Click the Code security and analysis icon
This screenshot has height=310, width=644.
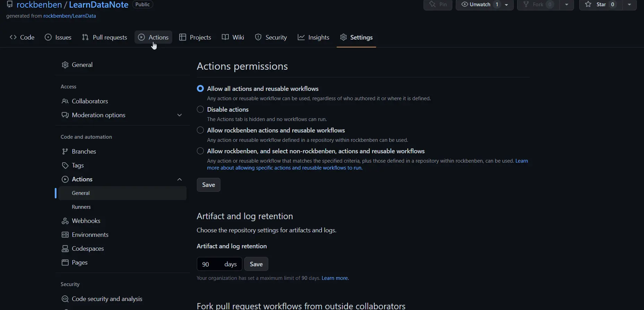click(65, 299)
